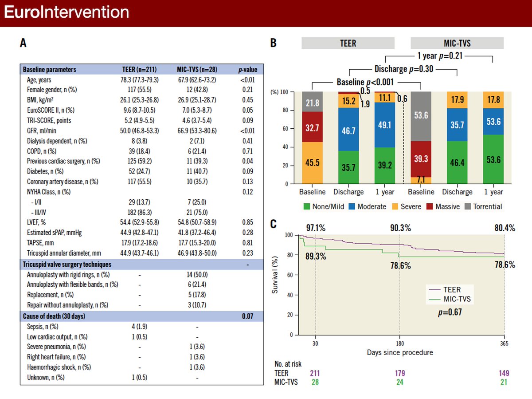
Task: Select the 'Tricuspid valve surgery techniques' section header
Action: click(66, 265)
